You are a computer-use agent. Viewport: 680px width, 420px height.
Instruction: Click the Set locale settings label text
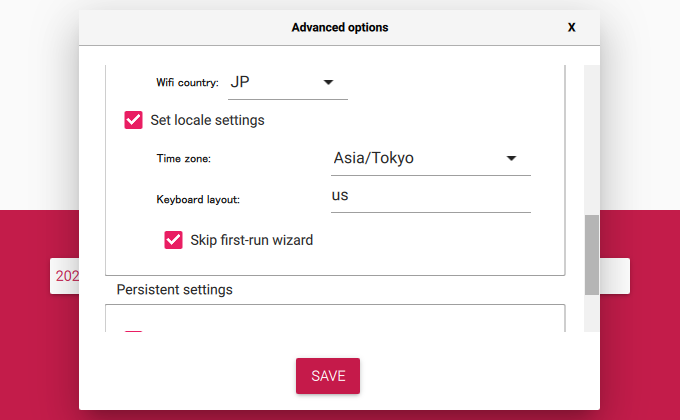coord(207,120)
